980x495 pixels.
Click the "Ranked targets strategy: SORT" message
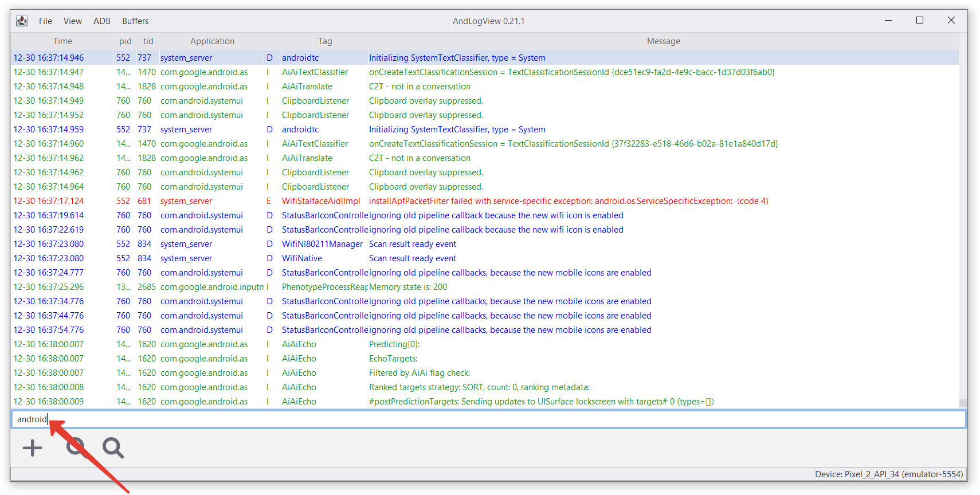point(479,387)
